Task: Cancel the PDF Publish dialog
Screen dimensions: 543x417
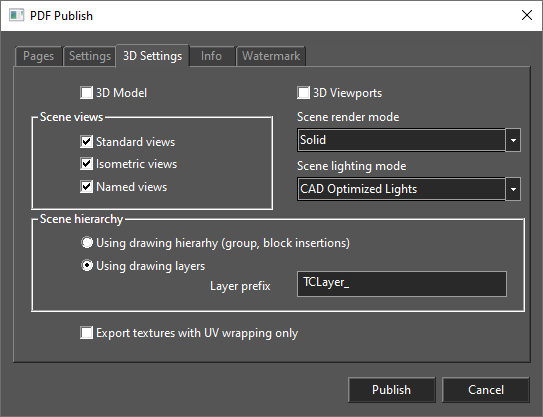Action: [486, 390]
